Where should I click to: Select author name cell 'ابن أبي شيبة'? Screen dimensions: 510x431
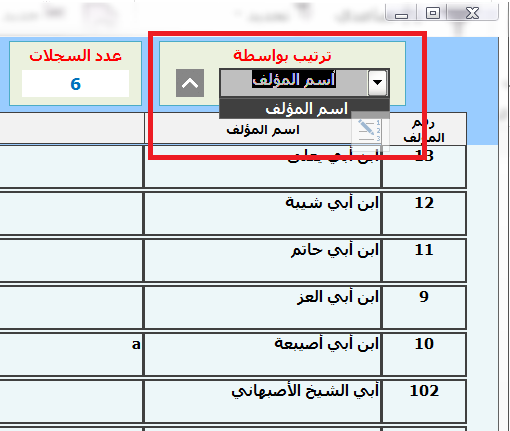(263, 213)
